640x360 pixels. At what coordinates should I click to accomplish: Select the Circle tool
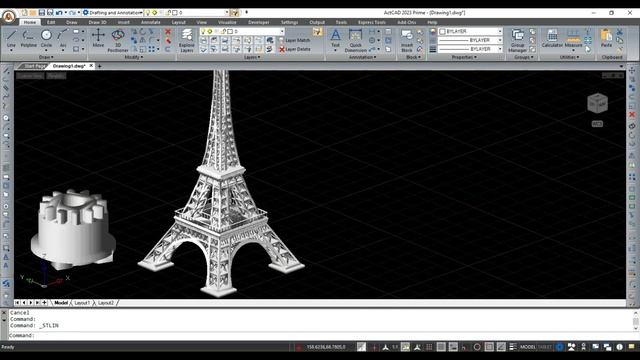pyautogui.click(x=46, y=38)
